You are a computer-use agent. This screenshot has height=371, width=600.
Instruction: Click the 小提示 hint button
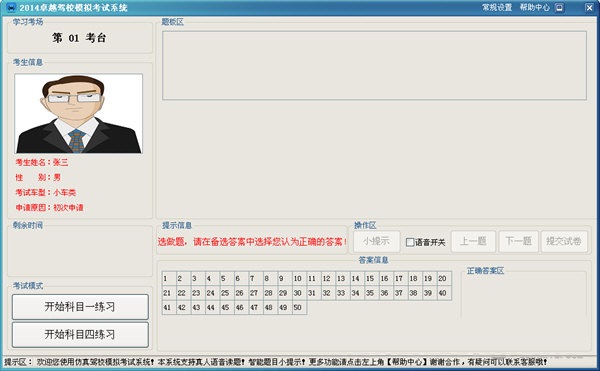[x=377, y=241]
